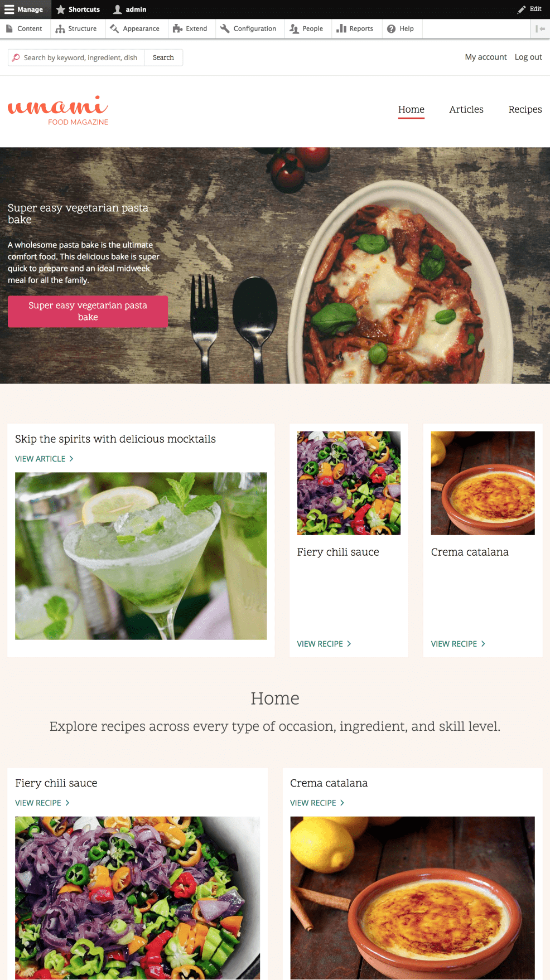Open the Reports chart menu
This screenshot has width=550, height=980.
pos(355,28)
